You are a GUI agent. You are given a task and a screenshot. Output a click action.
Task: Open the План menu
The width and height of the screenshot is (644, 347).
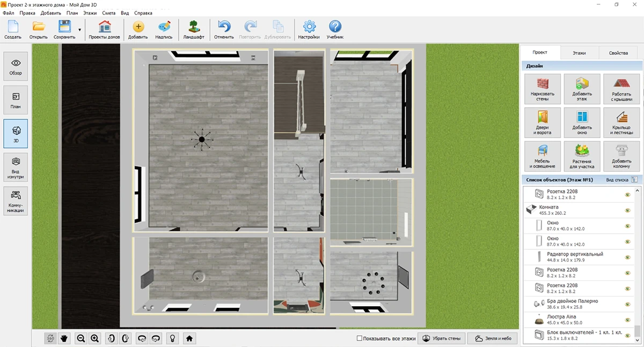(x=72, y=13)
